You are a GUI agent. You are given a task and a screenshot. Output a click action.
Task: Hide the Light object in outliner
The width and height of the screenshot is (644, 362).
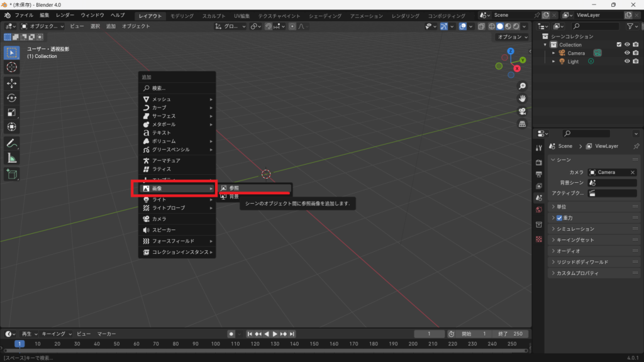tap(626, 62)
